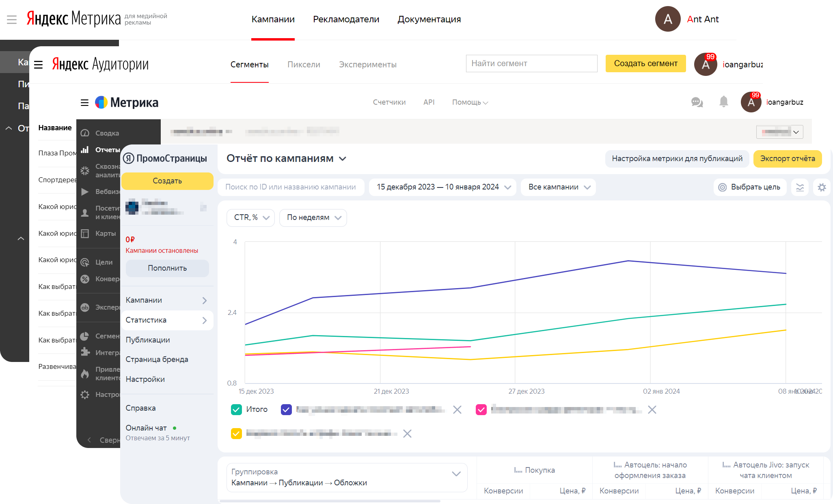The image size is (833, 504).
Task: Toggle the pink campaign checkbox
Action: (481, 409)
